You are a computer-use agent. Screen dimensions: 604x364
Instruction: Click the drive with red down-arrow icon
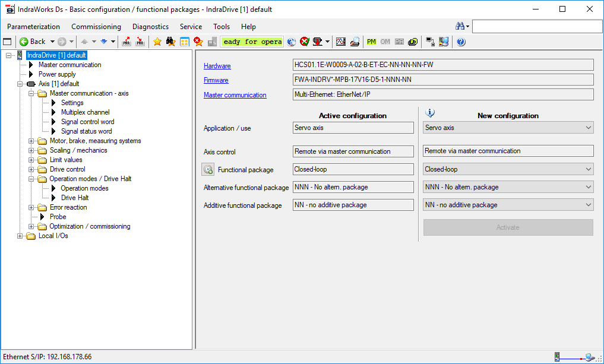[x=317, y=42]
